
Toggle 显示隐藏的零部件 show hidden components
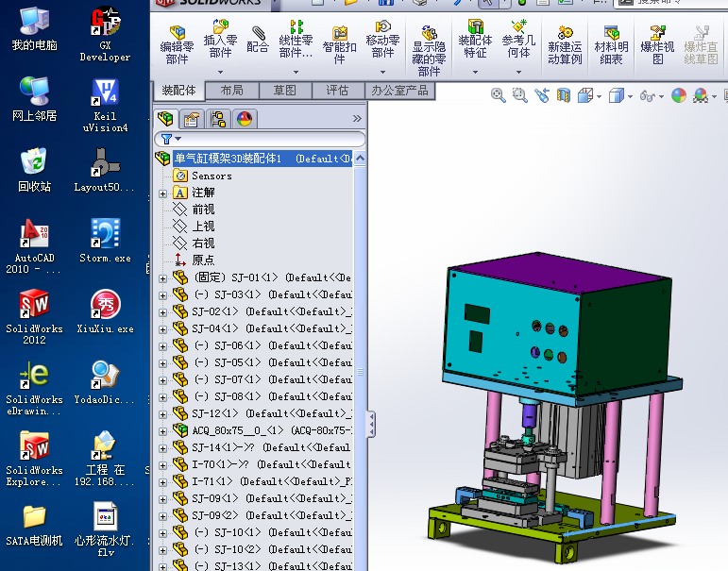[429, 49]
